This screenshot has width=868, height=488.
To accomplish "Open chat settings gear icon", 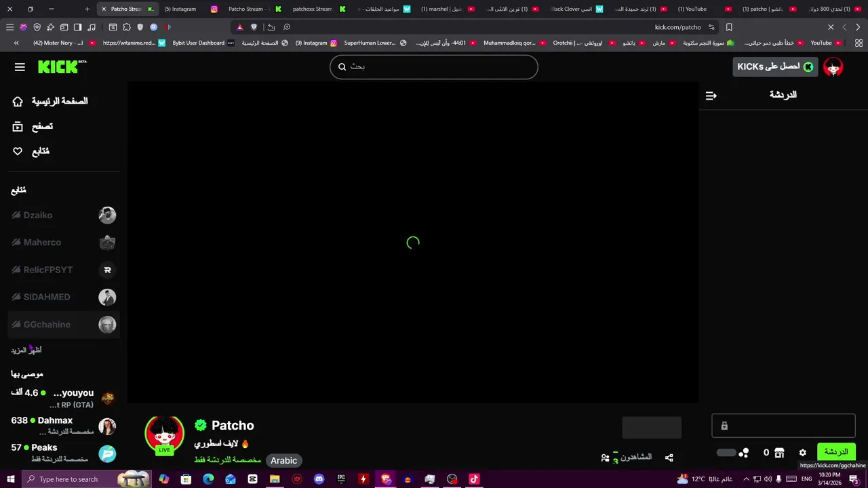I will 802,453.
